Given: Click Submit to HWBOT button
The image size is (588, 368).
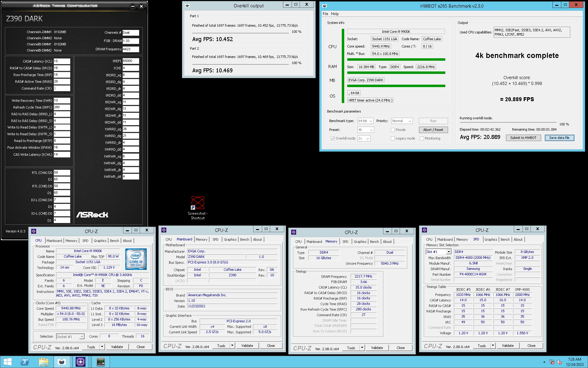Looking at the screenshot, I should pos(523,138).
